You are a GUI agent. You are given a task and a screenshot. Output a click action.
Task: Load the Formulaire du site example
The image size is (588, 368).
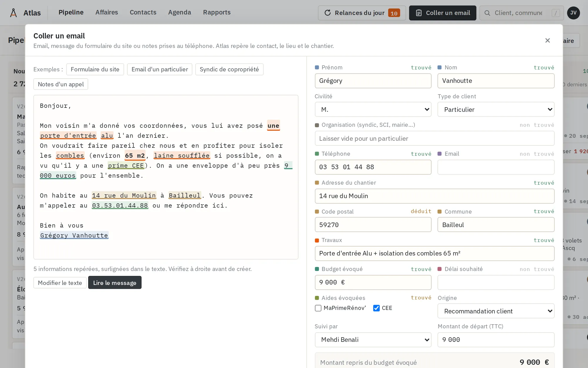point(95,69)
